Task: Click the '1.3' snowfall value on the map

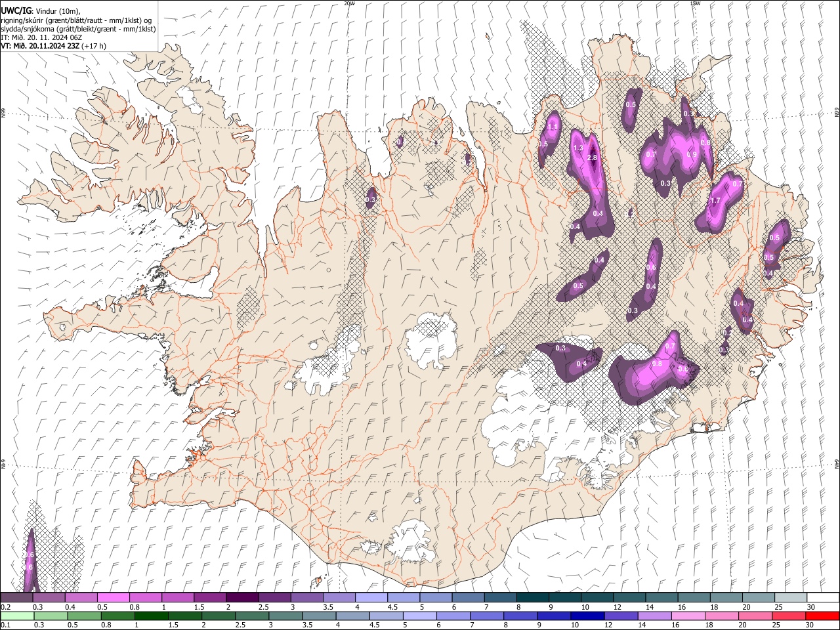Action: coord(577,148)
